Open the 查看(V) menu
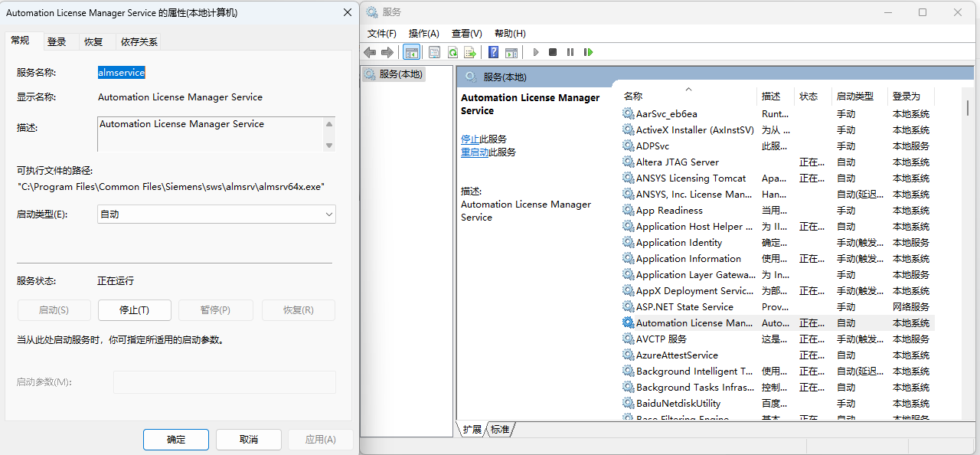This screenshot has width=980, height=455. coord(466,33)
